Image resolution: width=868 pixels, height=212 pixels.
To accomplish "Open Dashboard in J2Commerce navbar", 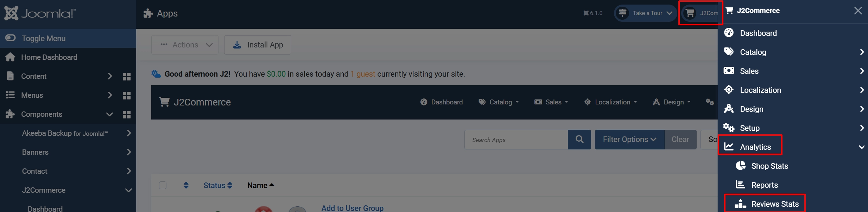I will coord(442,102).
